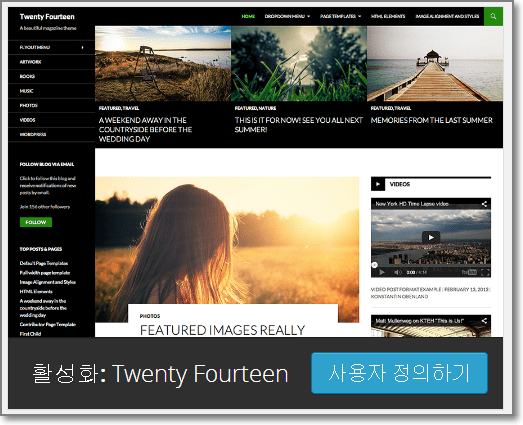Click the 사용자 정의하기 button
The width and height of the screenshot is (523, 425).
[x=399, y=373]
